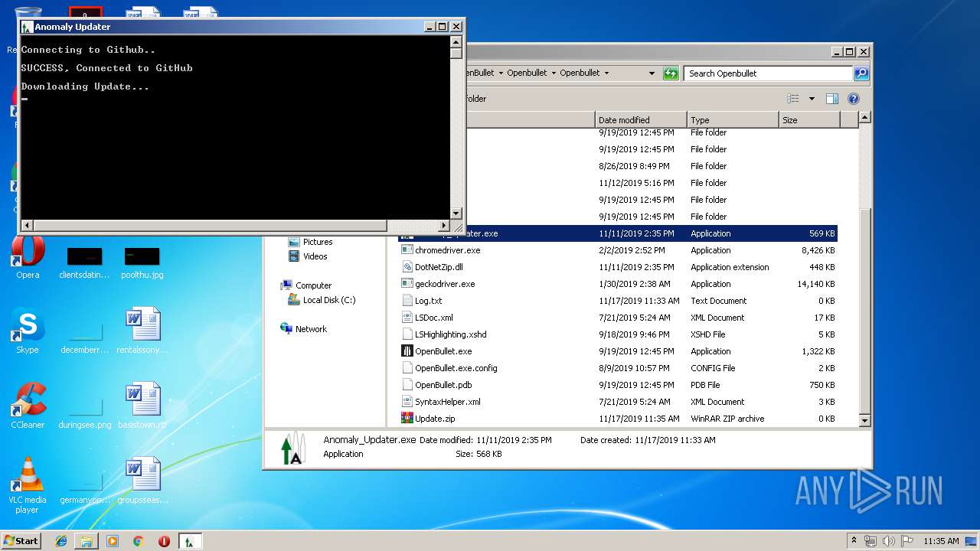This screenshot has height=551, width=980.
Task: Expand the last Openbullet breadcrumb arrow
Action: (x=607, y=73)
